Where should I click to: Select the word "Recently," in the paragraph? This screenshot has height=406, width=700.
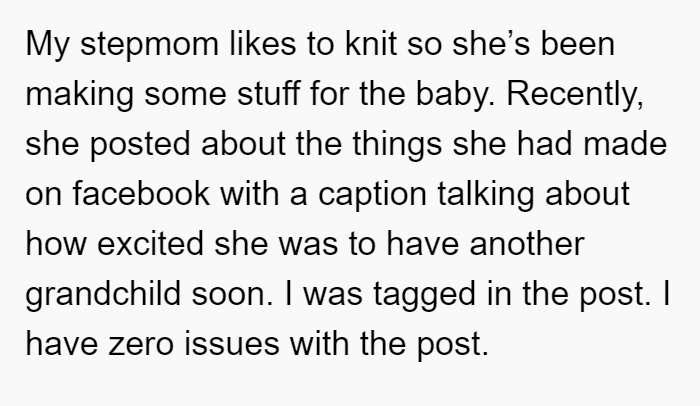[x=575, y=96]
